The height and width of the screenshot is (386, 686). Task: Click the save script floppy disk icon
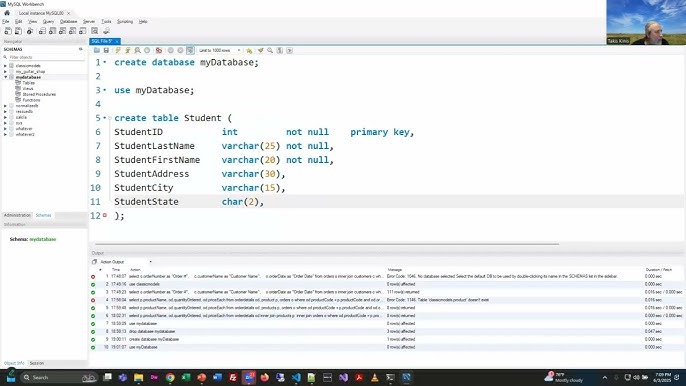click(106, 50)
